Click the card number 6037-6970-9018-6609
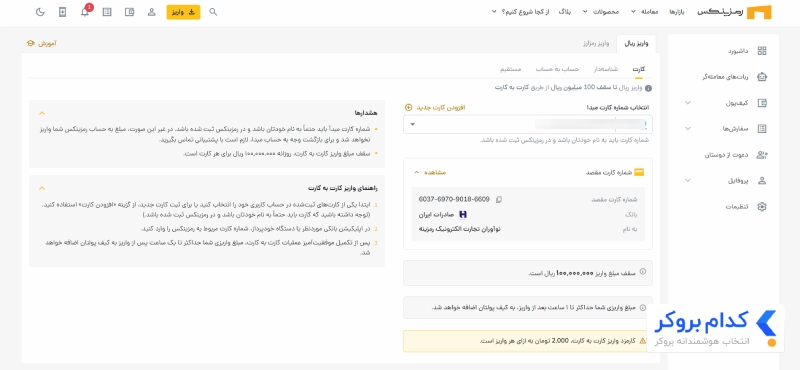Screen dimensions: 800x370 click(454, 199)
